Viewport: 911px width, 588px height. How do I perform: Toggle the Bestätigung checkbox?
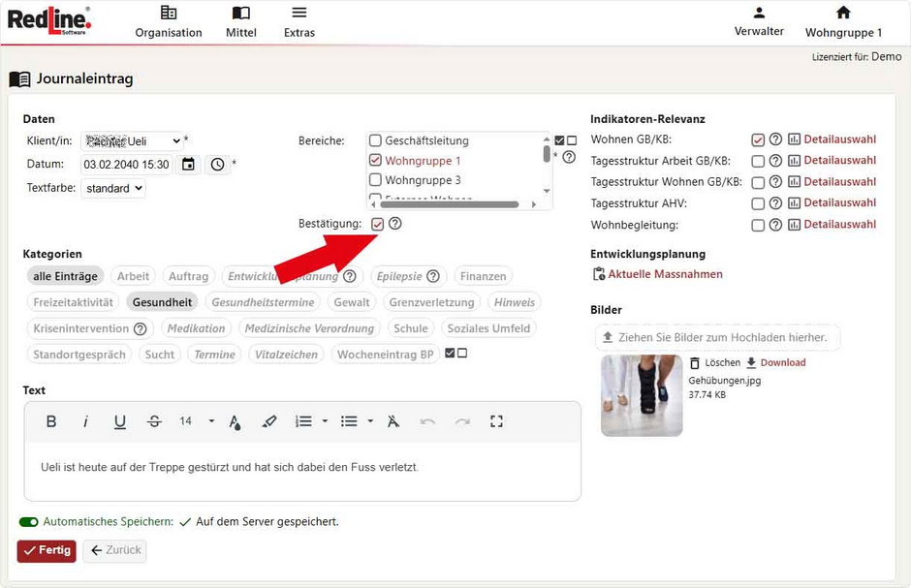pyautogui.click(x=377, y=224)
